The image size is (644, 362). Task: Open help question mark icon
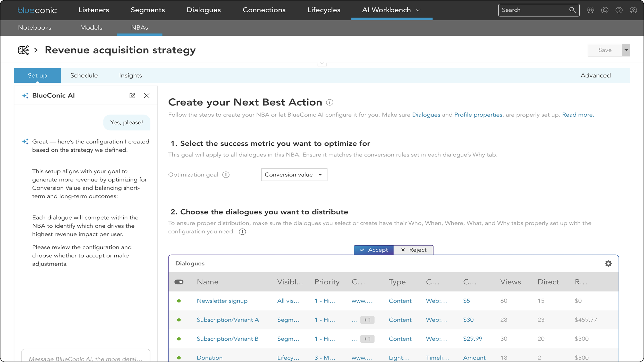point(619,10)
